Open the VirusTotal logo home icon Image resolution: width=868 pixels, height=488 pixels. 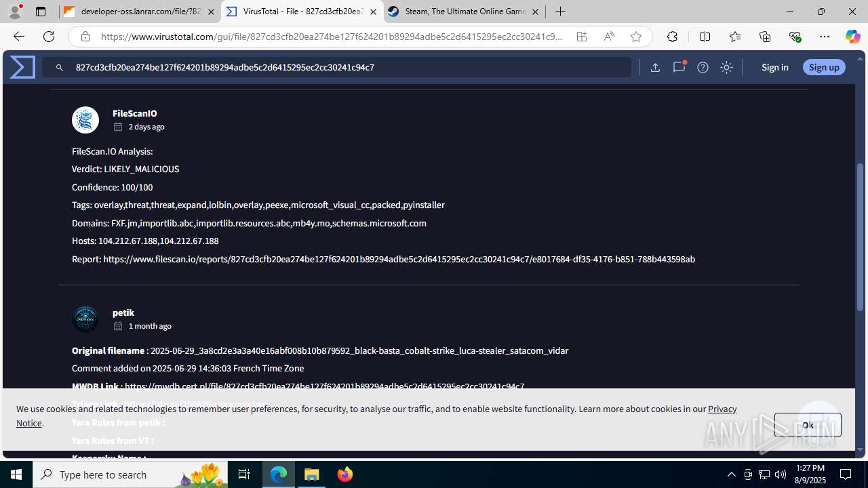[22, 67]
